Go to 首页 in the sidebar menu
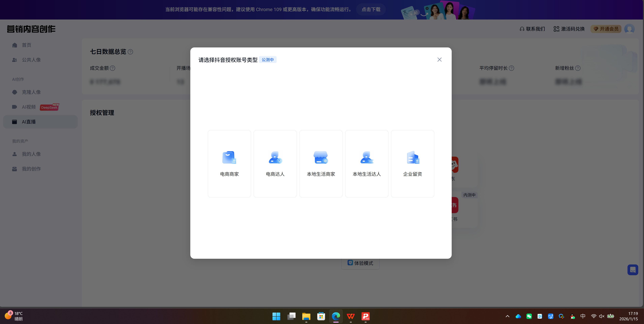 [x=26, y=45]
